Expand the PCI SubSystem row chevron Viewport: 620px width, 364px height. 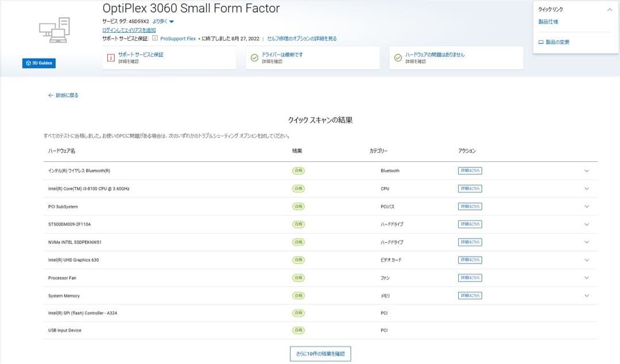[587, 207]
